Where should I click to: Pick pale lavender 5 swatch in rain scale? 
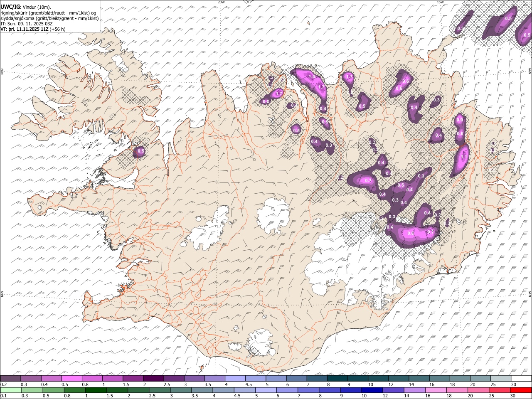[266, 390]
